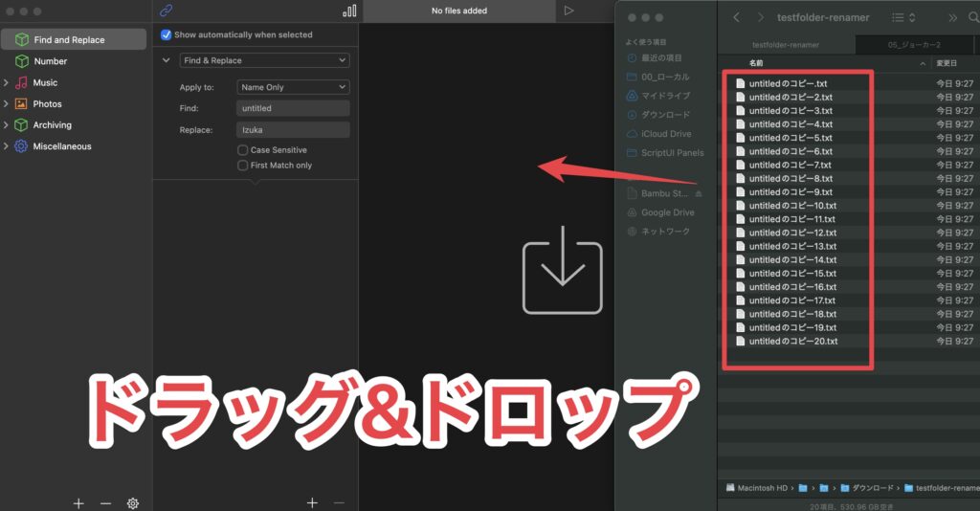The width and height of the screenshot is (980, 511).
Task: Click the Finder back arrow
Action: 736,17
